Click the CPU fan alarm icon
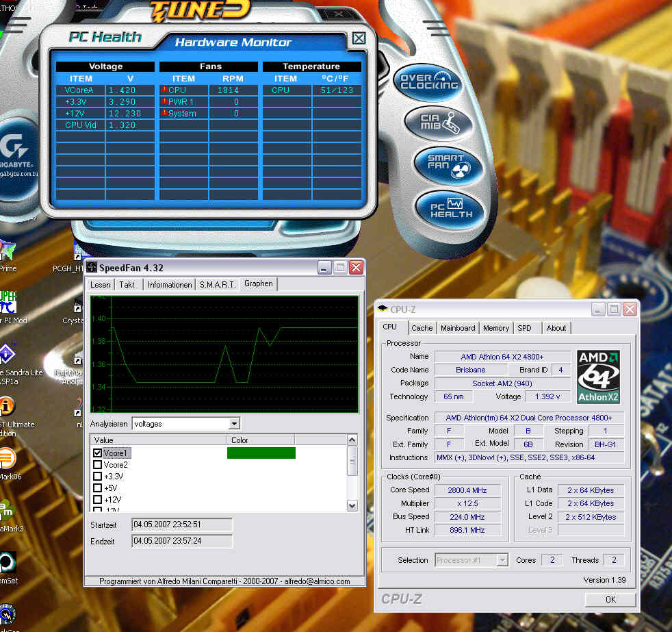The width and height of the screenshot is (672, 632). pos(164,90)
